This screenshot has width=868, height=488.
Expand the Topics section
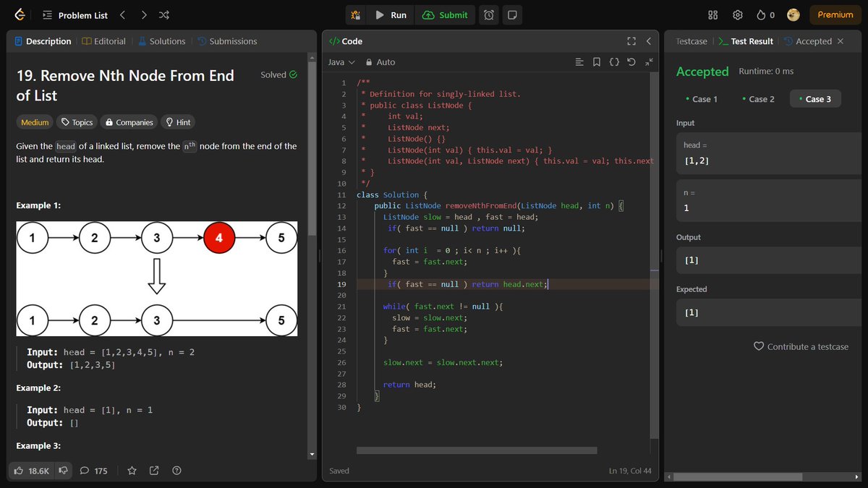coord(76,122)
